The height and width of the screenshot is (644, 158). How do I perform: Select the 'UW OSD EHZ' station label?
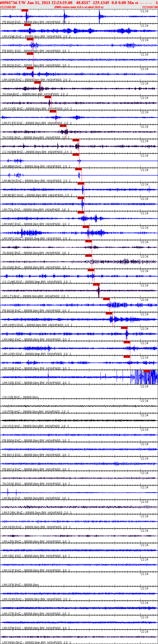(x=12, y=383)
